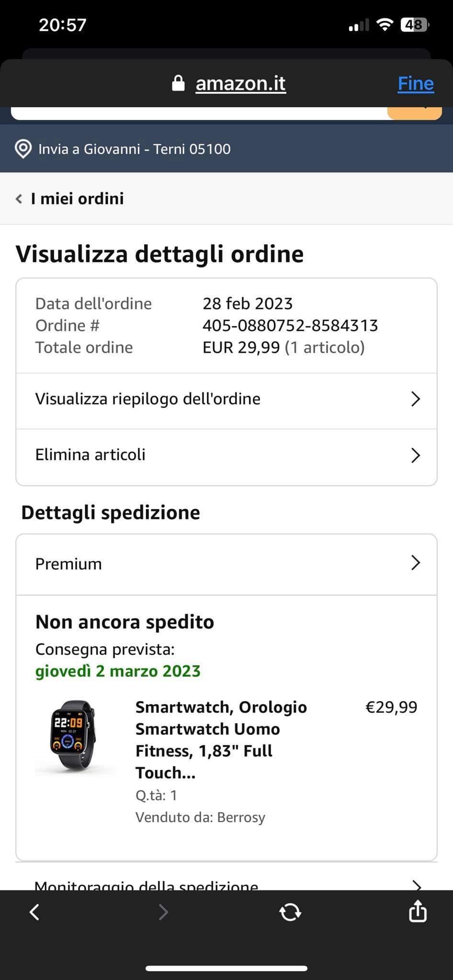The width and height of the screenshot is (453, 980).
Task: Tap the browser back arrow icon
Action: 34,912
